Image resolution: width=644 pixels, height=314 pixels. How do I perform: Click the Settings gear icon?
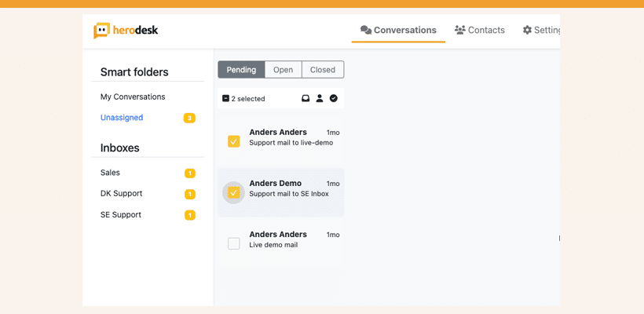tap(527, 30)
